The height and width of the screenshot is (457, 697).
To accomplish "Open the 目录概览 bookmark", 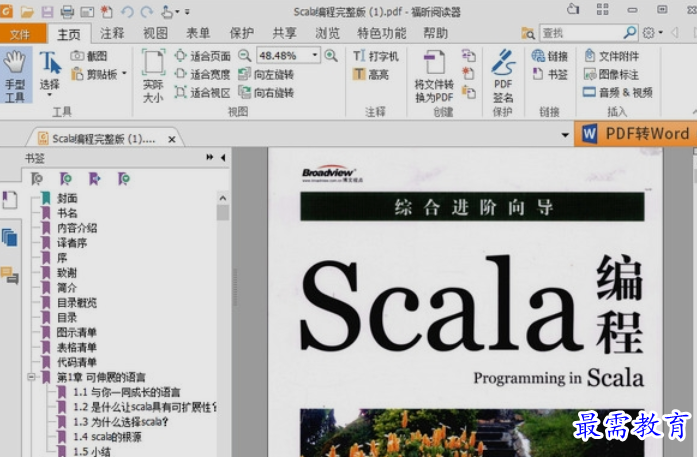I will (77, 303).
